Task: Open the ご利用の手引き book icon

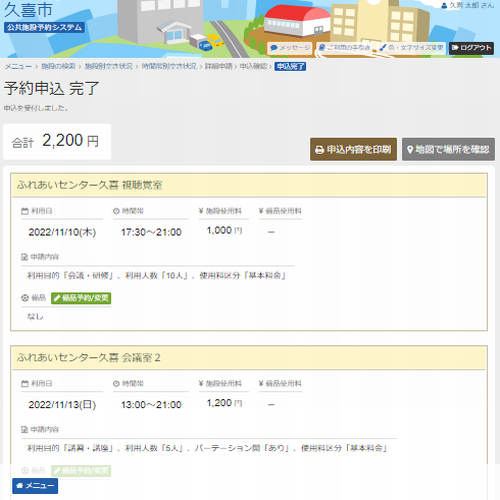Action: [x=322, y=48]
